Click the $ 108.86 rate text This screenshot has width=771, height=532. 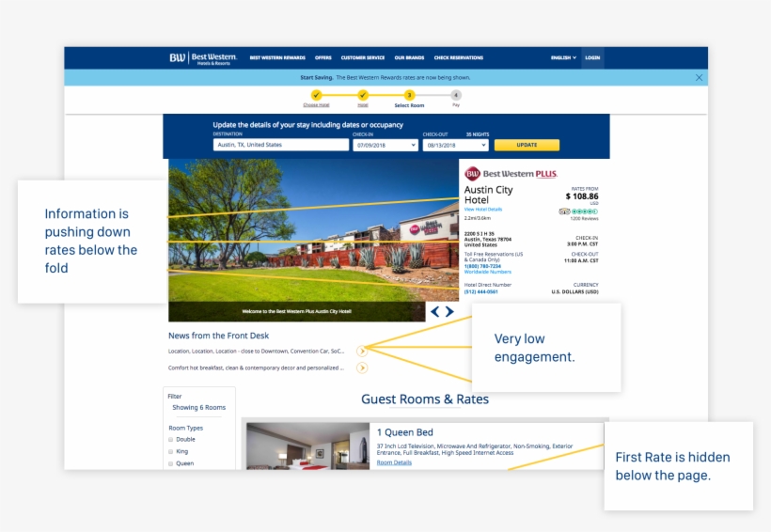[582, 196]
